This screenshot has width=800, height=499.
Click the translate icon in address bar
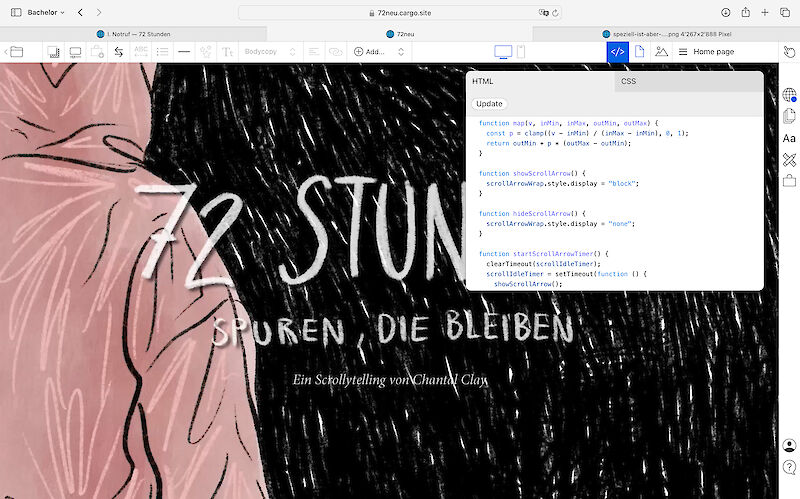click(543, 13)
